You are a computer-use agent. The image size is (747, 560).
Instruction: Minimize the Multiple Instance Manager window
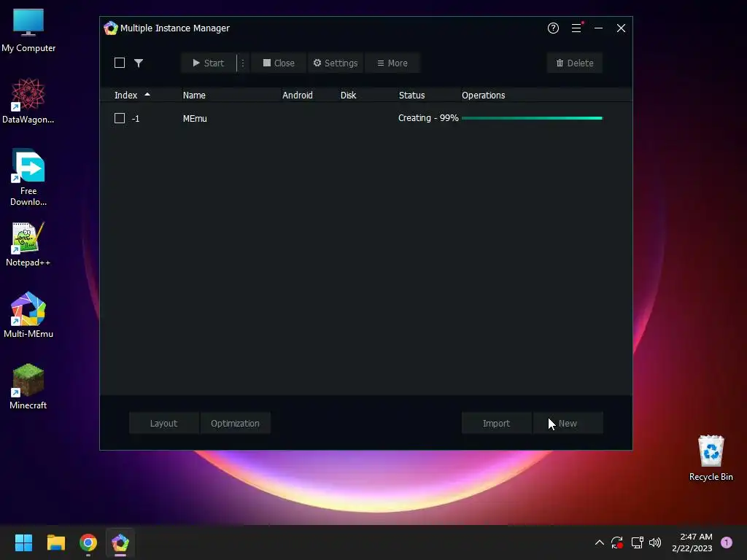pos(598,28)
